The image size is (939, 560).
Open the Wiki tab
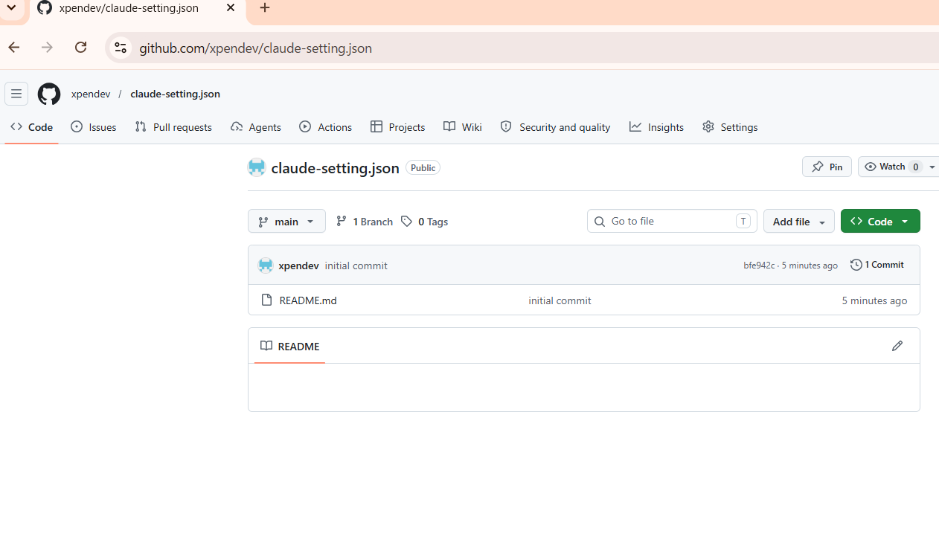pos(463,127)
